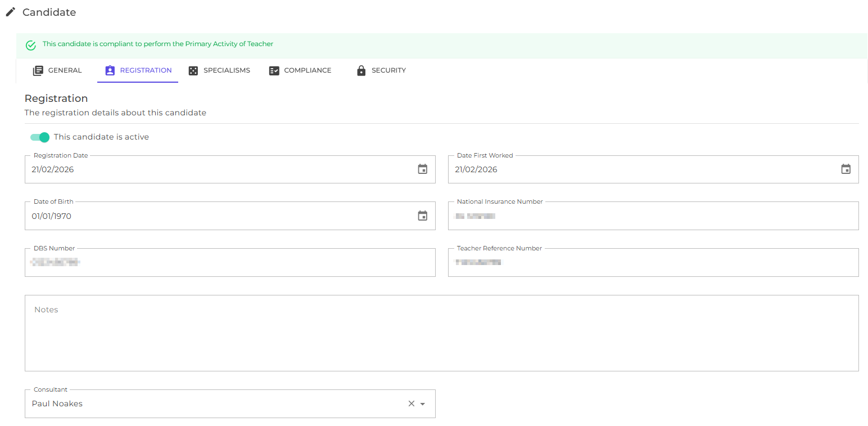Open the Security tab
Screen dimensions: 868x426
[381, 70]
